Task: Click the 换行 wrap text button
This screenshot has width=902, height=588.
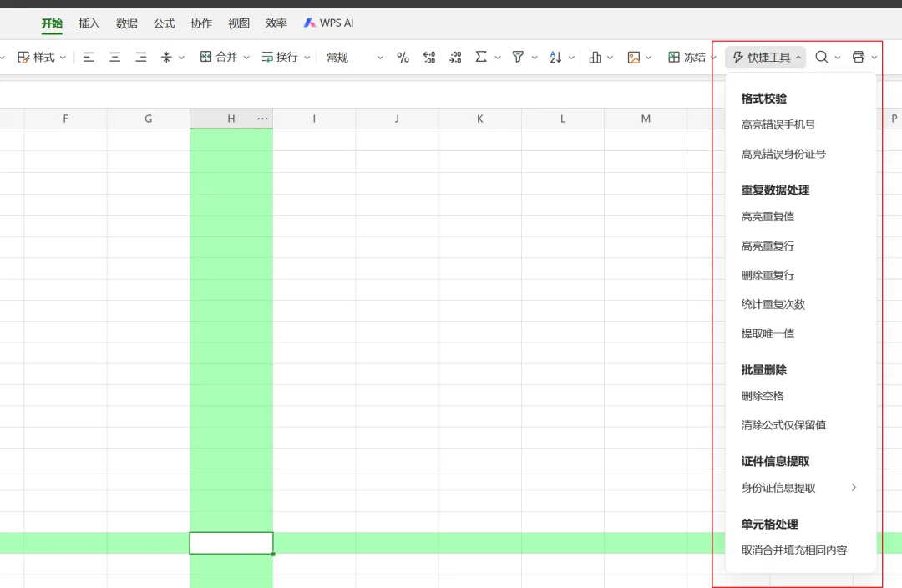Action: pos(280,57)
